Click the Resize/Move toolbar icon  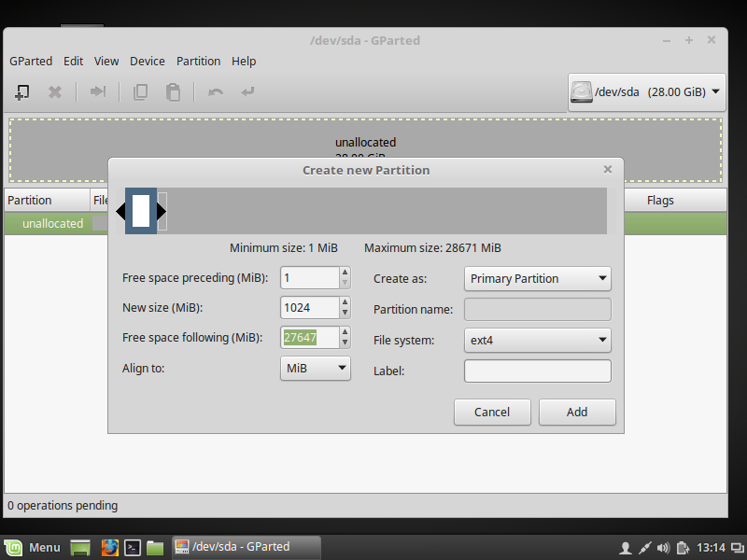98,91
